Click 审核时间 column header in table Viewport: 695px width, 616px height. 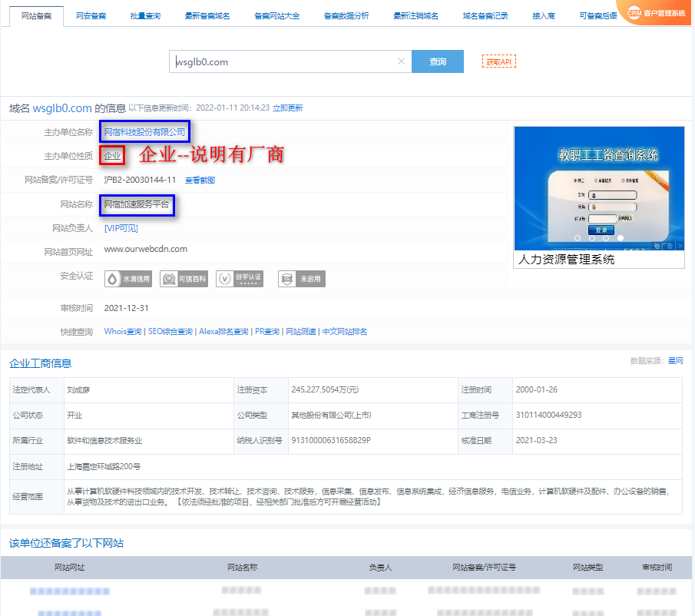coord(657,568)
